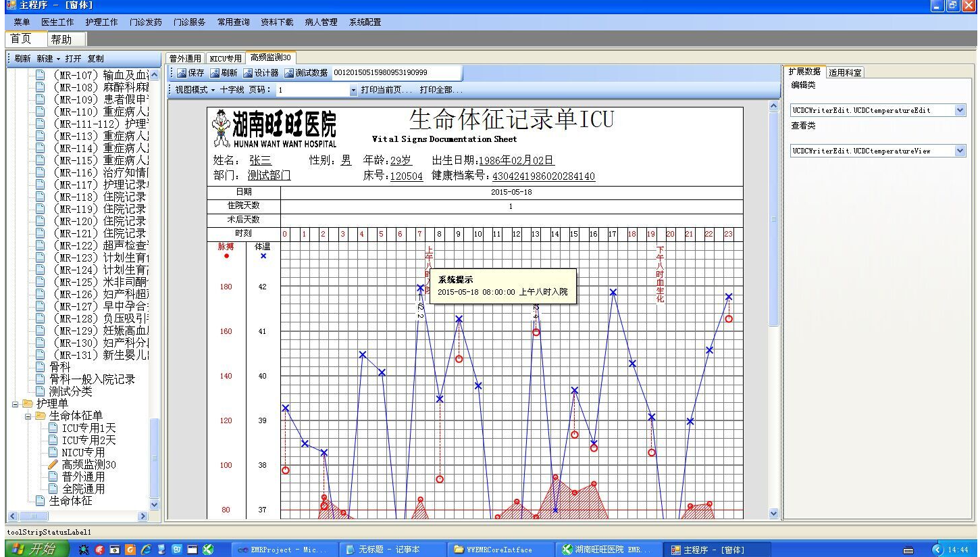Image resolution: width=980 pixels, height=557 pixels.
Task: Click document icon of NICU专用 tree node
Action: tap(53, 452)
